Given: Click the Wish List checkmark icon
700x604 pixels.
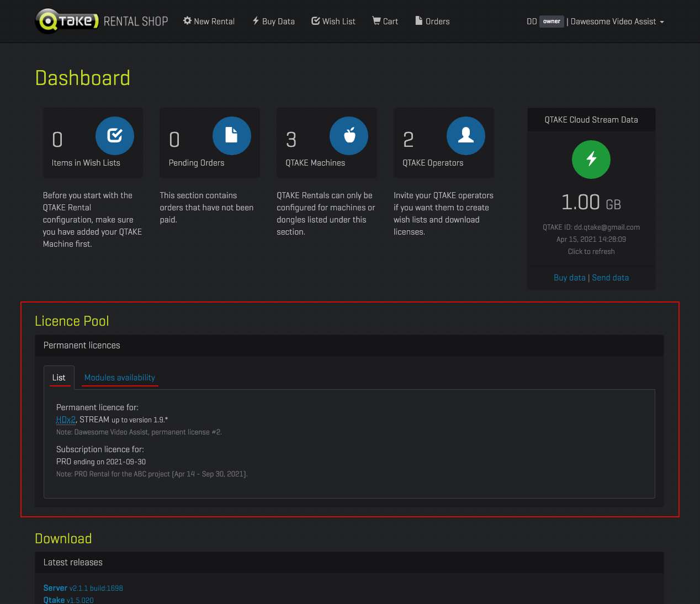Looking at the screenshot, I should pyautogui.click(x=316, y=20).
